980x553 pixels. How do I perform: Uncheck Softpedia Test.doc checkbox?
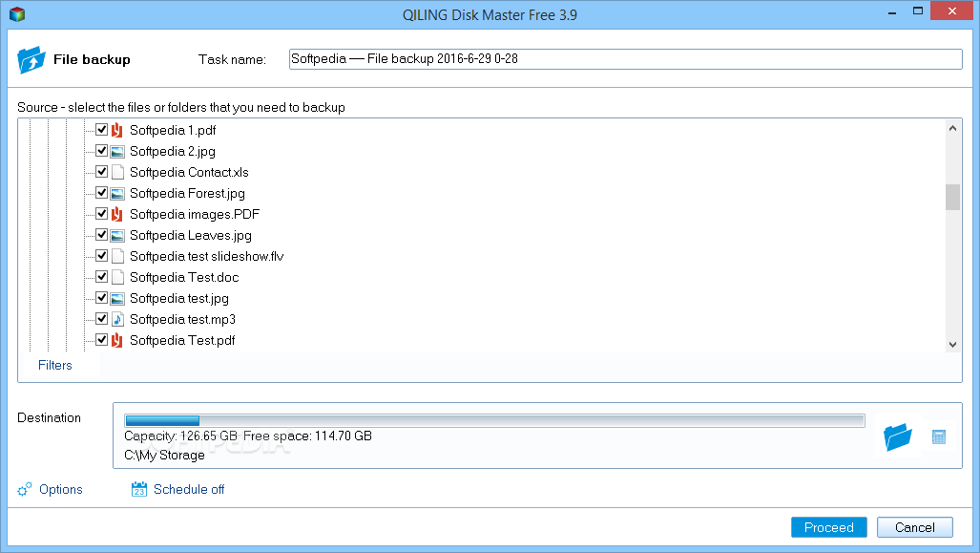[101, 277]
